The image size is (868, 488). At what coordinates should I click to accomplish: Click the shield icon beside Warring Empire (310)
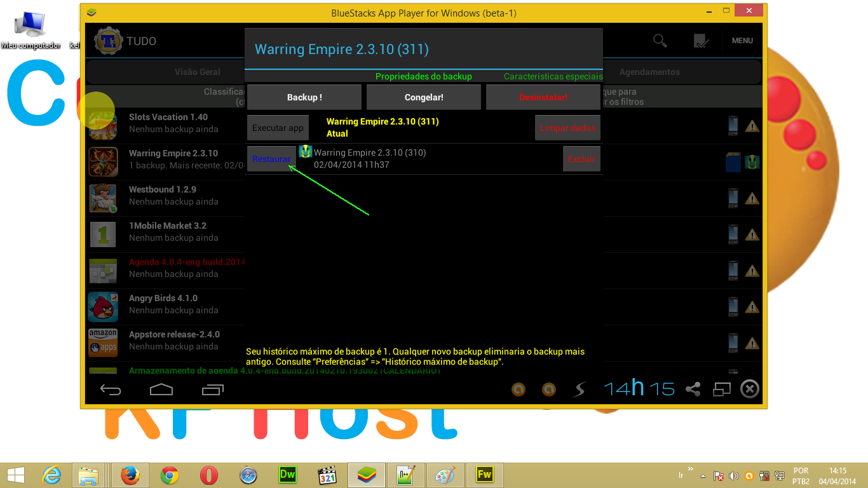click(306, 151)
